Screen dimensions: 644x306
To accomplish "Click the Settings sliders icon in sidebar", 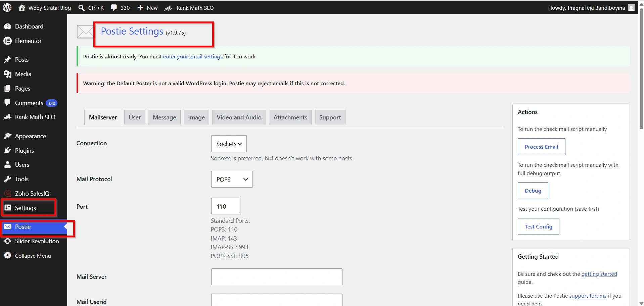I will 7,208.
